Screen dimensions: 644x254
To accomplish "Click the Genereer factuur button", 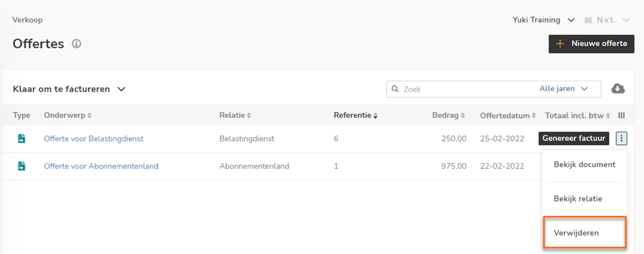I will coord(574,139).
